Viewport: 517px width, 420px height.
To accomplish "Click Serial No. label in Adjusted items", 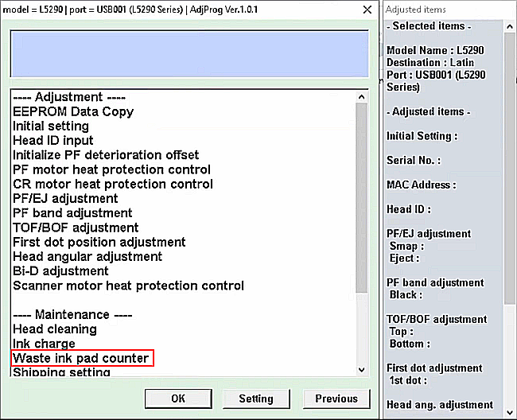I will (x=414, y=160).
